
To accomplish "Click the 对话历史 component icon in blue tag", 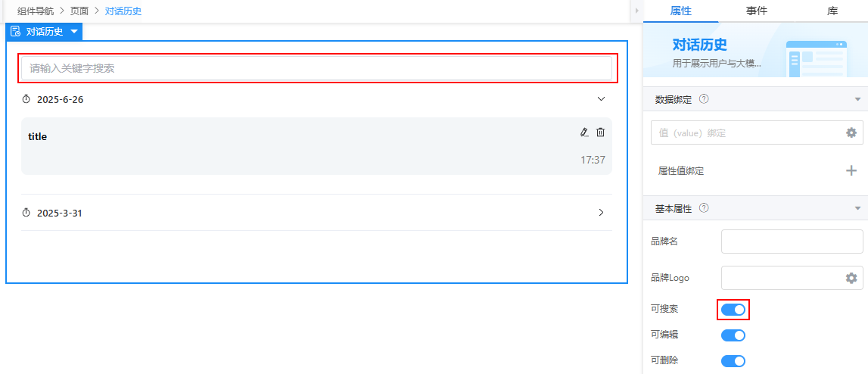I will (x=15, y=32).
